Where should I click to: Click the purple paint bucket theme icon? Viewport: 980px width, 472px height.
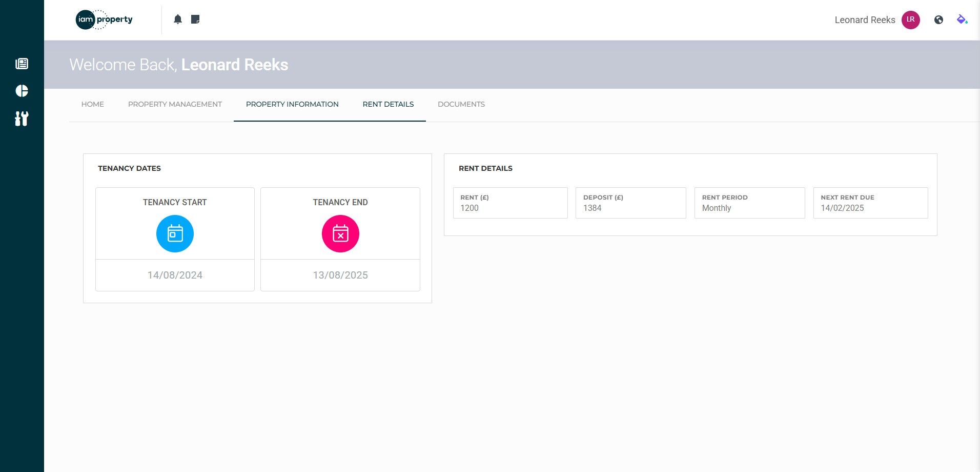pos(962,19)
